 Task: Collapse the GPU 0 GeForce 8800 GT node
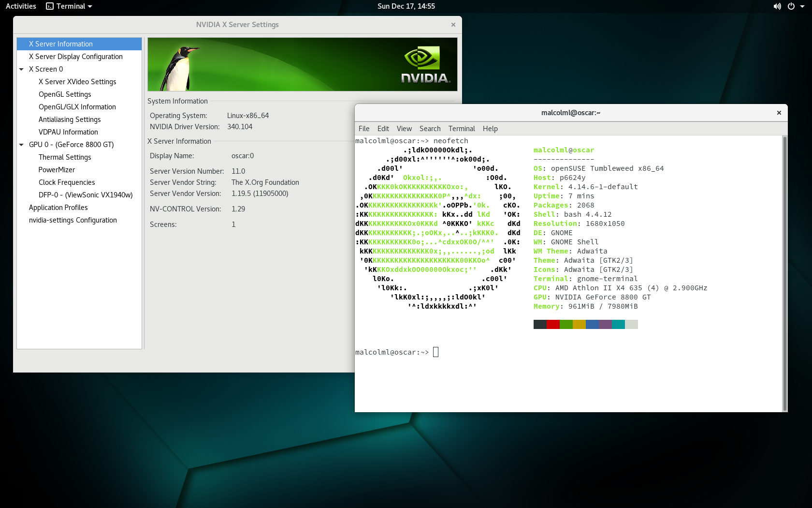[21, 145]
